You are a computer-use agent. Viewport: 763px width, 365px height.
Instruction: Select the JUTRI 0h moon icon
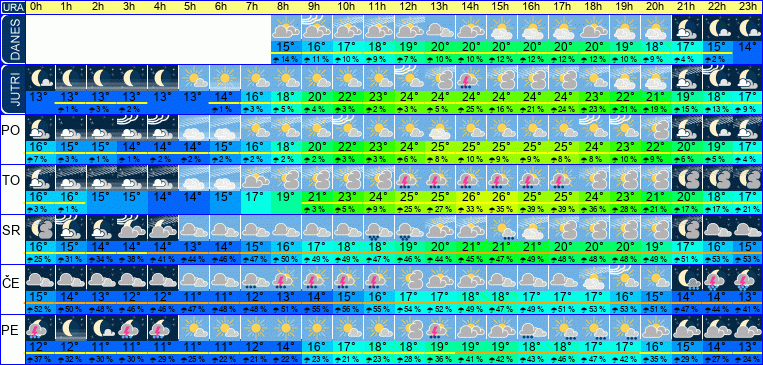click(x=39, y=78)
